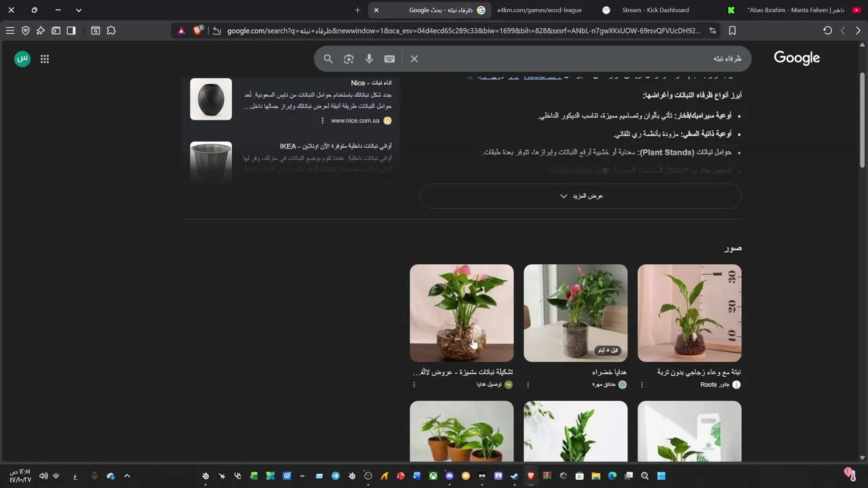Click the share icon in the address bar
Image resolution: width=868 pixels, height=488 pixels.
[x=216, y=30]
